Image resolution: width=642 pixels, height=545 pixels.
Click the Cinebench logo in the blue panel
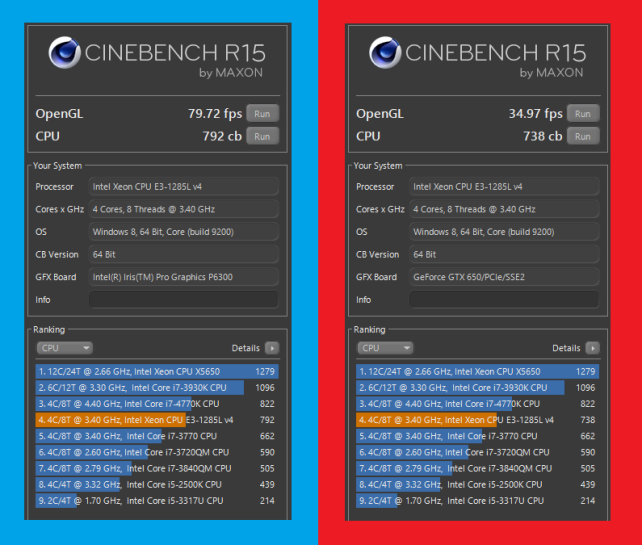pyautogui.click(x=65, y=53)
